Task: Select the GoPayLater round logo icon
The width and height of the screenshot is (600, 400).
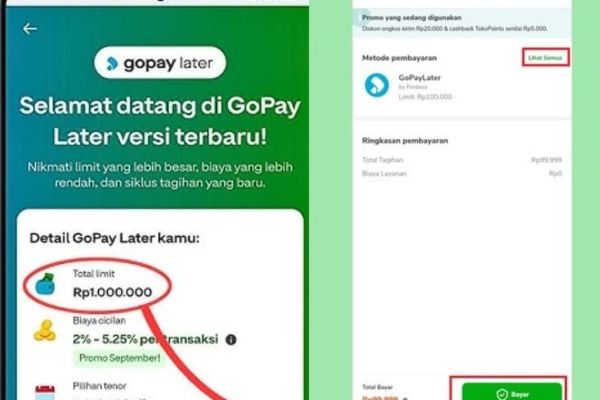Action: (377, 85)
